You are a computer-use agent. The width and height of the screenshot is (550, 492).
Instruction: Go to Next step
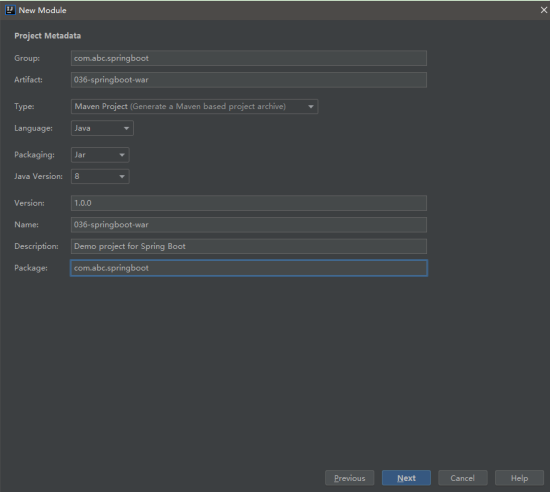(406, 478)
